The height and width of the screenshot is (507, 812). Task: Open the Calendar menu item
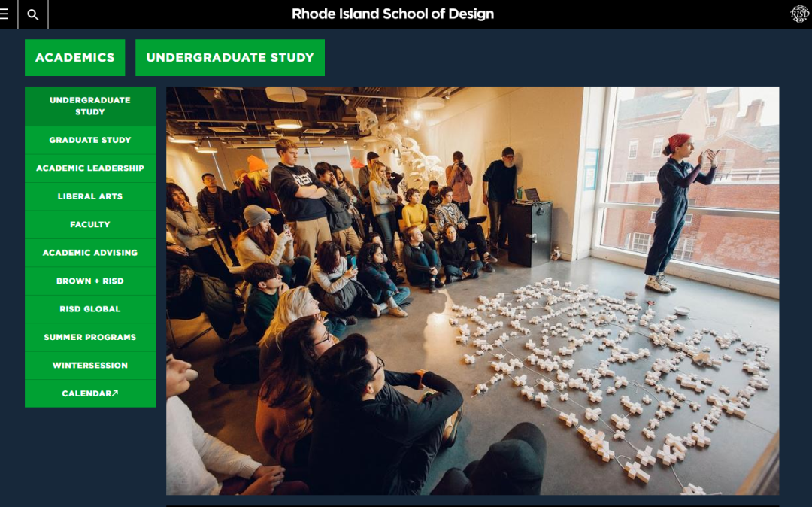pyautogui.click(x=90, y=393)
